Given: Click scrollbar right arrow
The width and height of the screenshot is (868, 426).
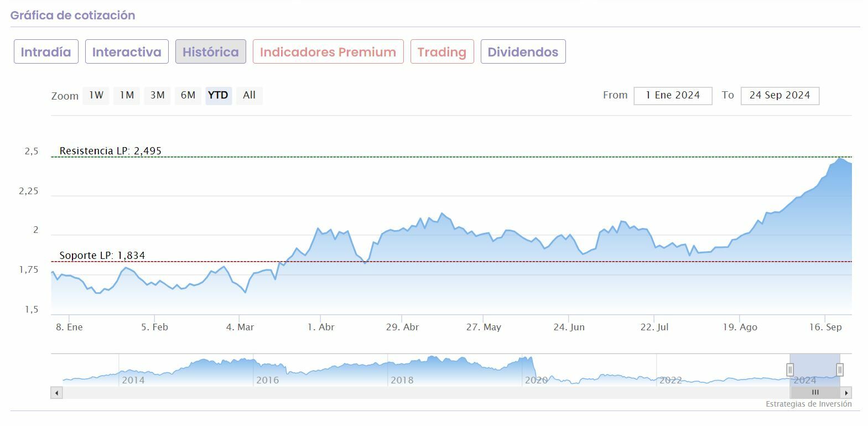Looking at the screenshot, I should coord(846,393).
